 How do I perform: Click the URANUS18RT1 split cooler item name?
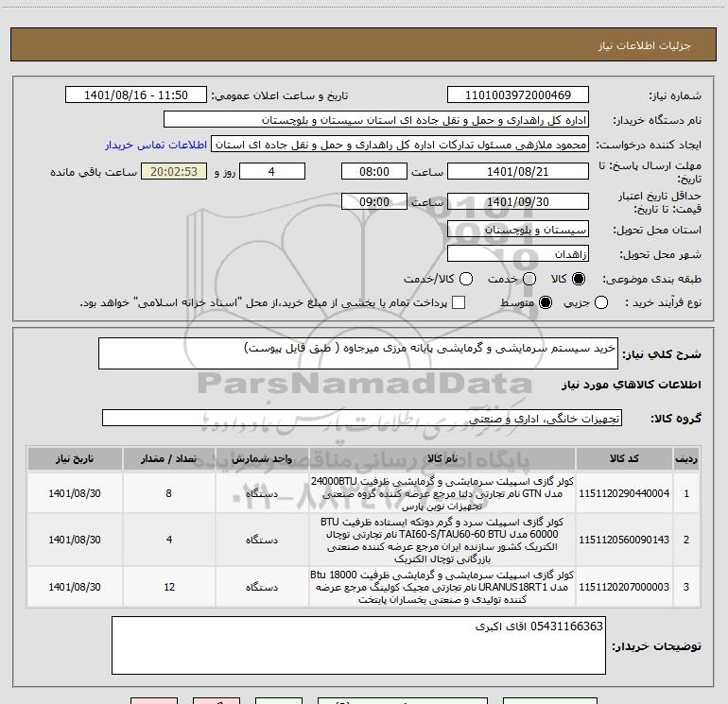[442, 587]
